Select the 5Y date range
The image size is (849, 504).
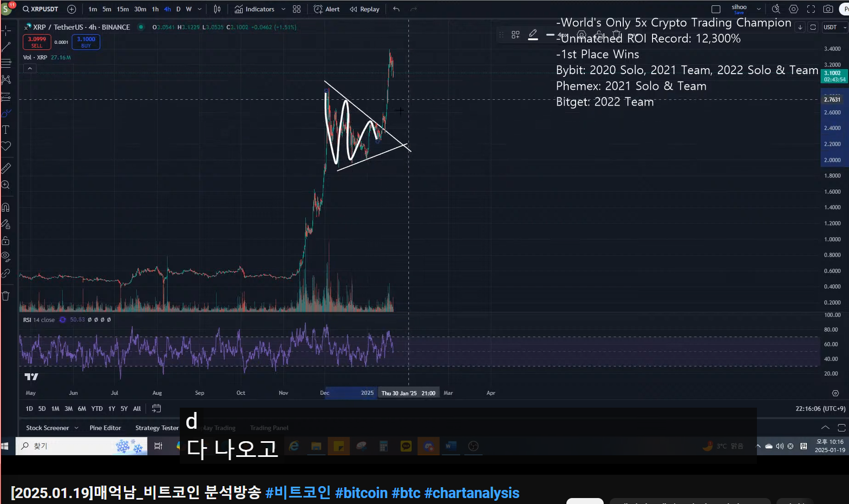coord(124,409)
